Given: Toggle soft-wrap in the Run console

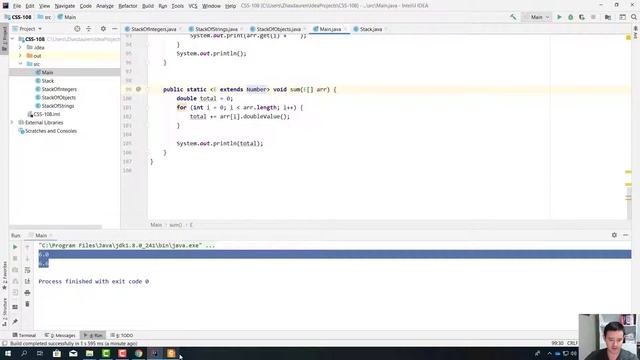Looking at the screenshot, I should click(x=27, y=270).
